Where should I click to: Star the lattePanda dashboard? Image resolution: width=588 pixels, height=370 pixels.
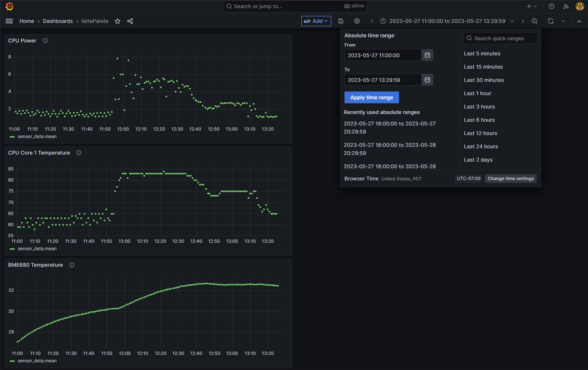pyautogui.click(x=117, y=21)
